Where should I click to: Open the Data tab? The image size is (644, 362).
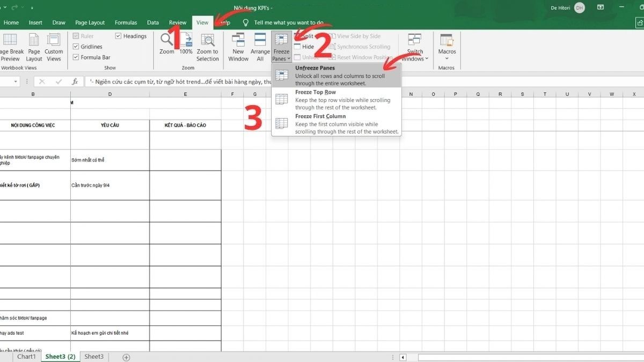click(153, 23)
